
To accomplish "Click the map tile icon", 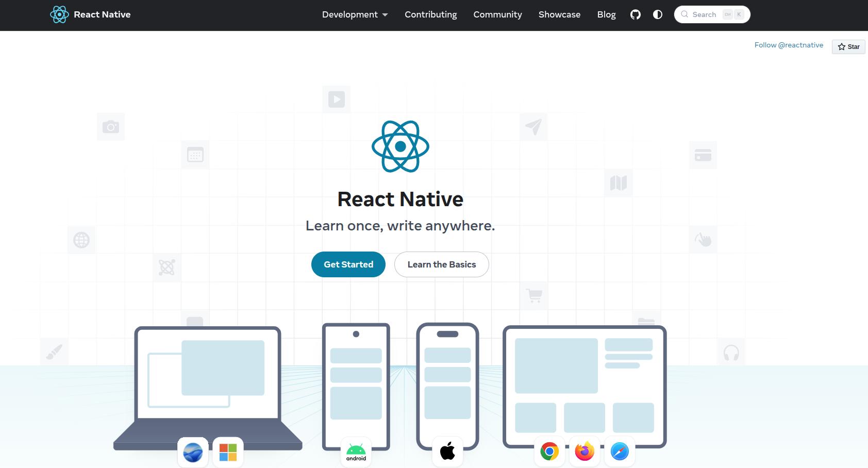I will (x=619, y=182).
